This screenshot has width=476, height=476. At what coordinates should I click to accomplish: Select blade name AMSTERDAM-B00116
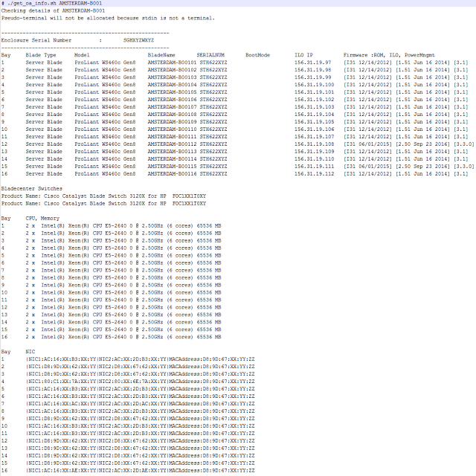[171, 173]
